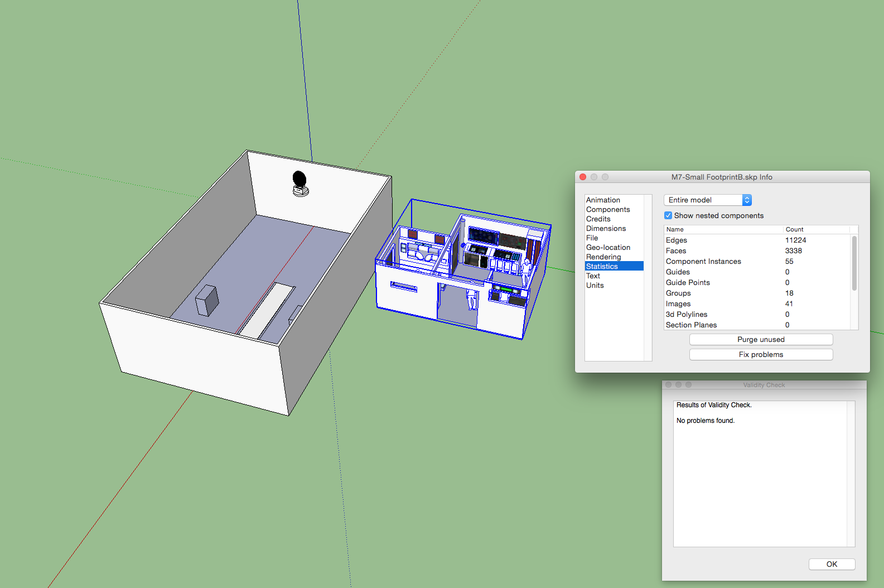Select Rendering in the sidebar list
884x588 pixels.
603,257
